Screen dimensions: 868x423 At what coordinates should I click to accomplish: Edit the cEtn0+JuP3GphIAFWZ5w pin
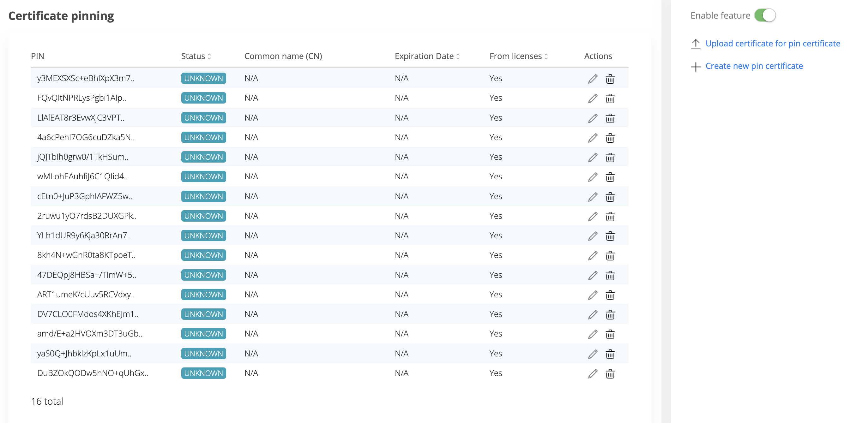pyautogui.click(x=592, y=197)
